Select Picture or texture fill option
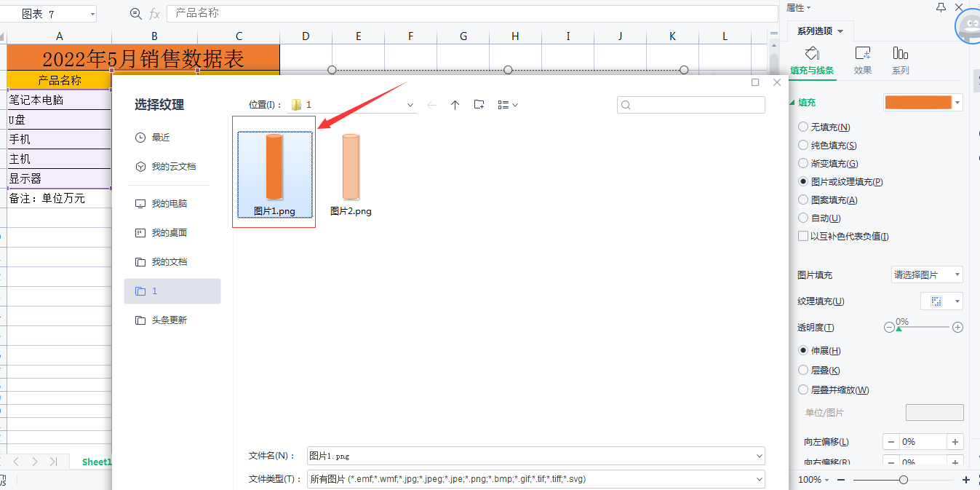Viewport: 980px width, 490px height. coord(803,181)
